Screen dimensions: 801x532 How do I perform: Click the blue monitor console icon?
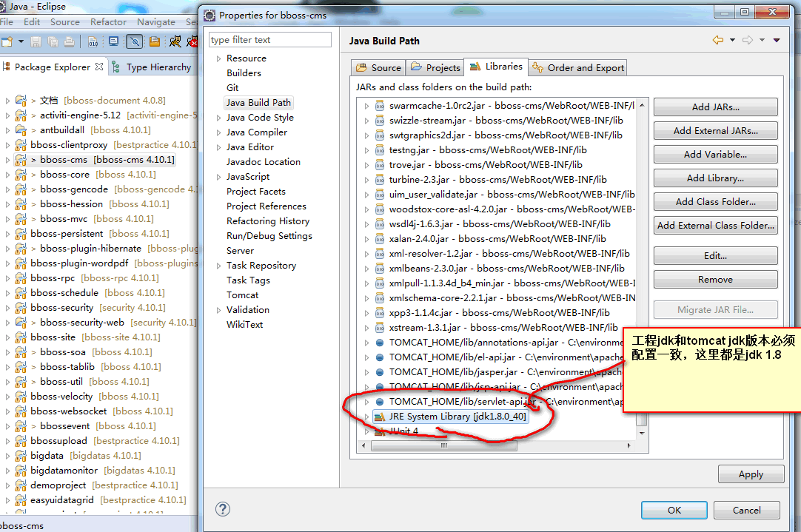pyautogui.click(x=114, y=41)
